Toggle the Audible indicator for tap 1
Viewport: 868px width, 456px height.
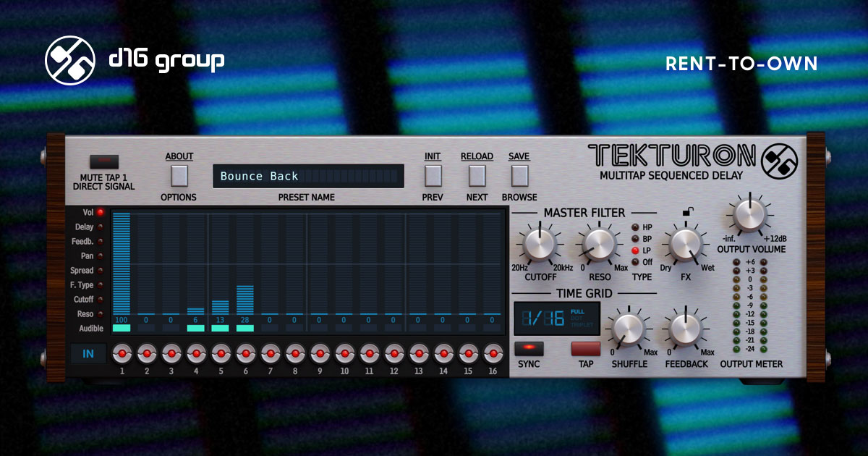(122, 328)
